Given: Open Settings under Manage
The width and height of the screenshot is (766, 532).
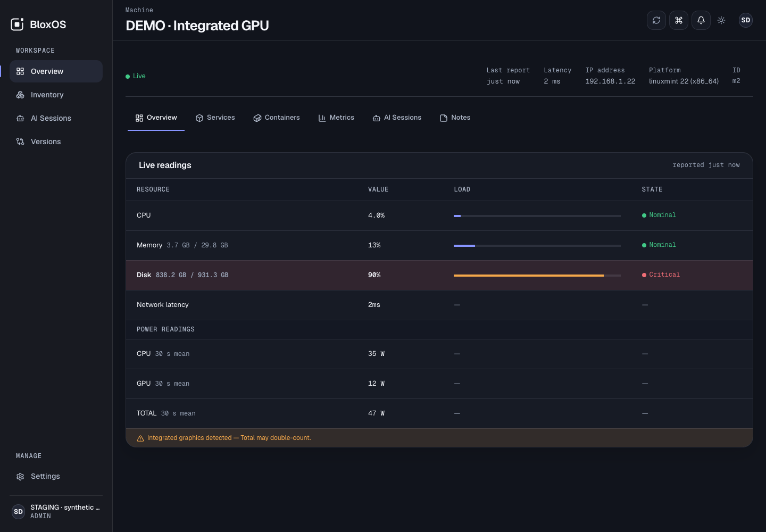Looking at the screenshot, I should pyautogui.click(x=56, y=477).
